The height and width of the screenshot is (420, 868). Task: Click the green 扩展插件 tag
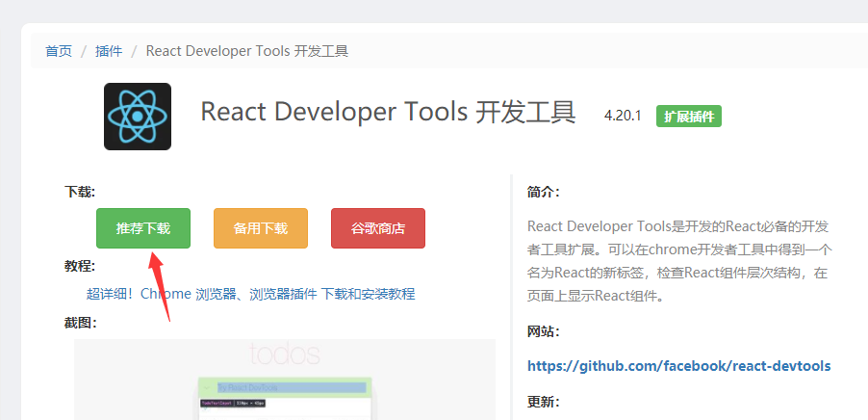click(x=689, y=117)
